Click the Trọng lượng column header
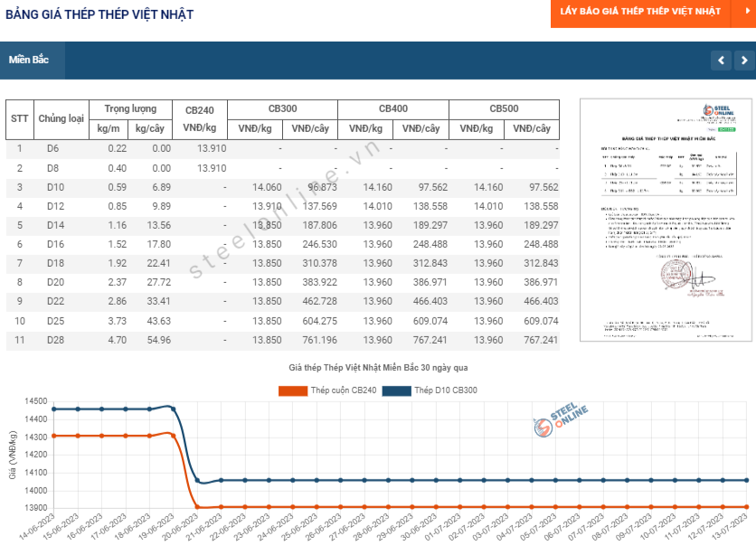This screenshot has height=546, width=756. click(x=130, y=109)
